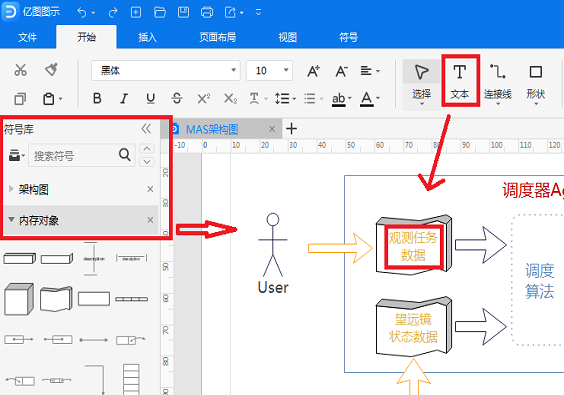Decrease font size with A- icon
Image resolution: width=564 pixels, height=395 pixels.
[341, 71]
